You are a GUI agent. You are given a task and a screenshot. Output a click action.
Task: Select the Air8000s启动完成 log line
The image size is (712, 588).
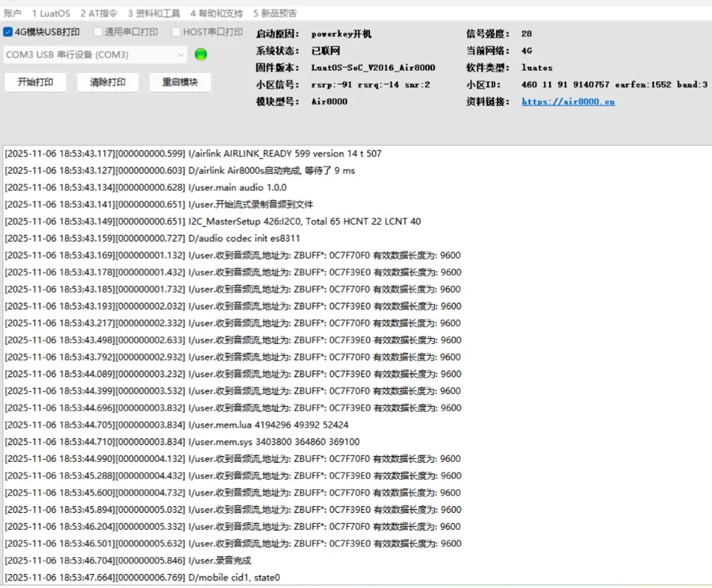coord(180,171)
